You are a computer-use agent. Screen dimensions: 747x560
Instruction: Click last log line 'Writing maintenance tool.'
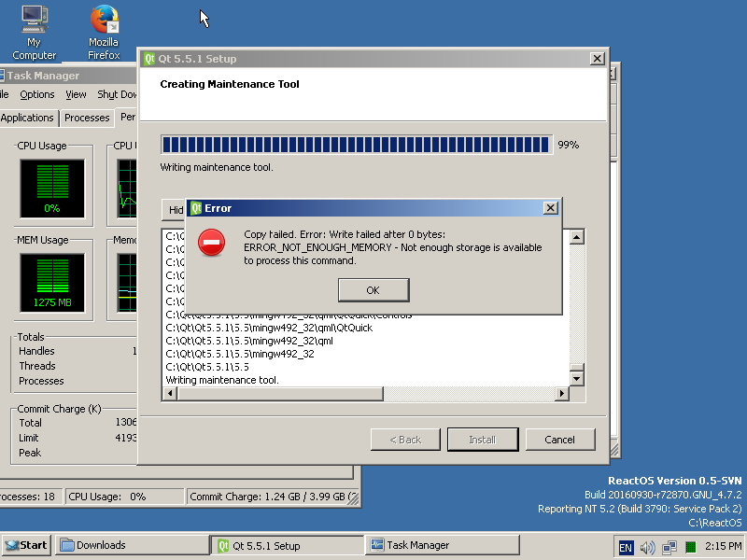pyautogui.click(x=222, y=380)
